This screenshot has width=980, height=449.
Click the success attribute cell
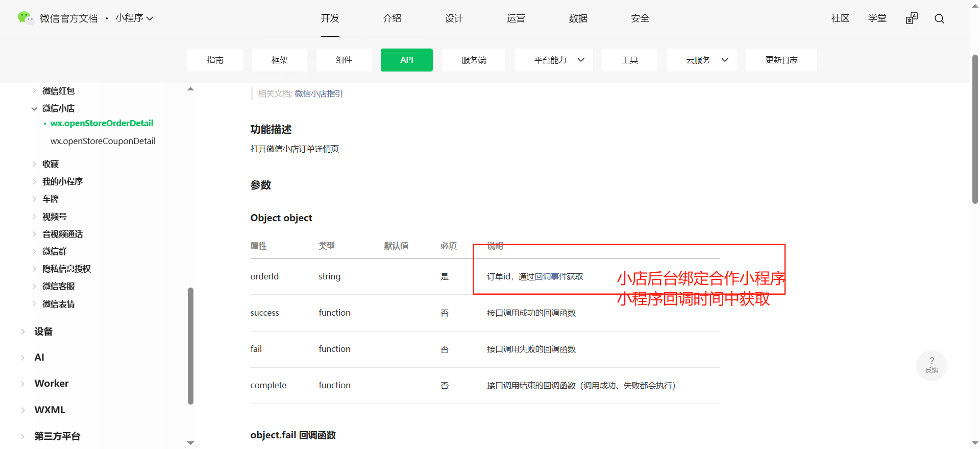tap(264, 313)
